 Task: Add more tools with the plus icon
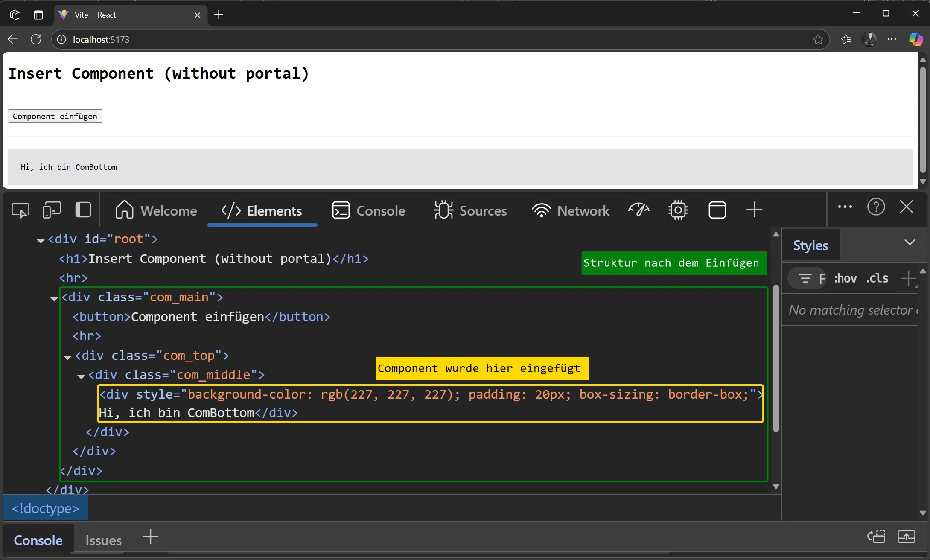coord(754,210)
